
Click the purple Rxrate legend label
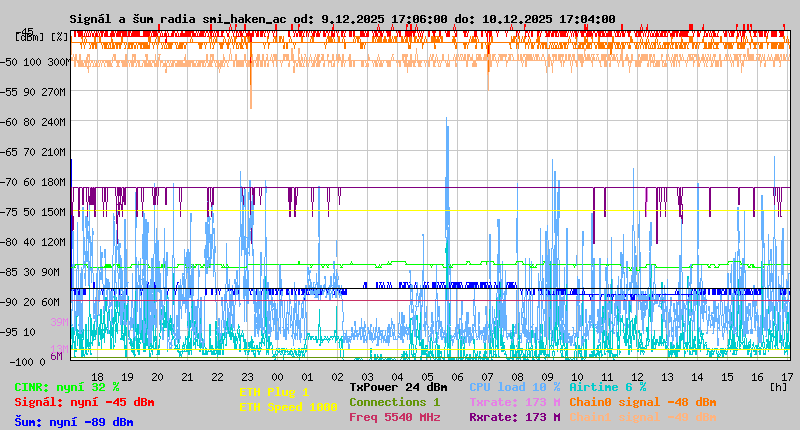pos(514,417)
